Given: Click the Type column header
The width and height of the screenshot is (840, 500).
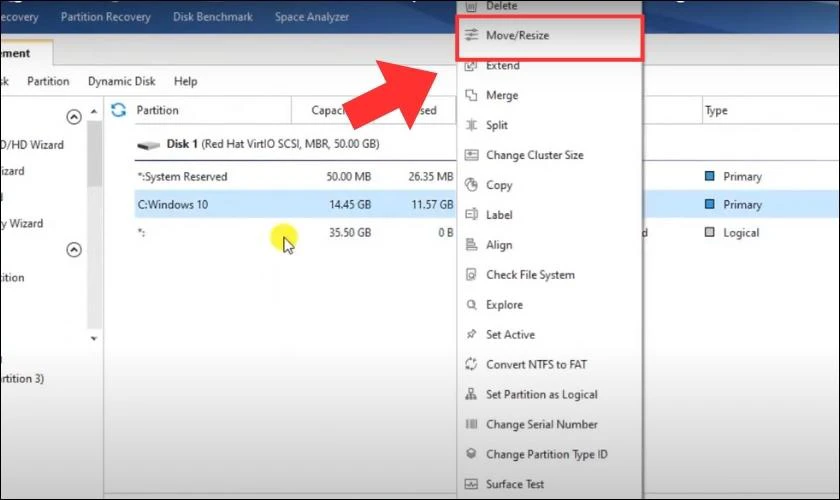Looking at the screenshot, I should (716, 110).
